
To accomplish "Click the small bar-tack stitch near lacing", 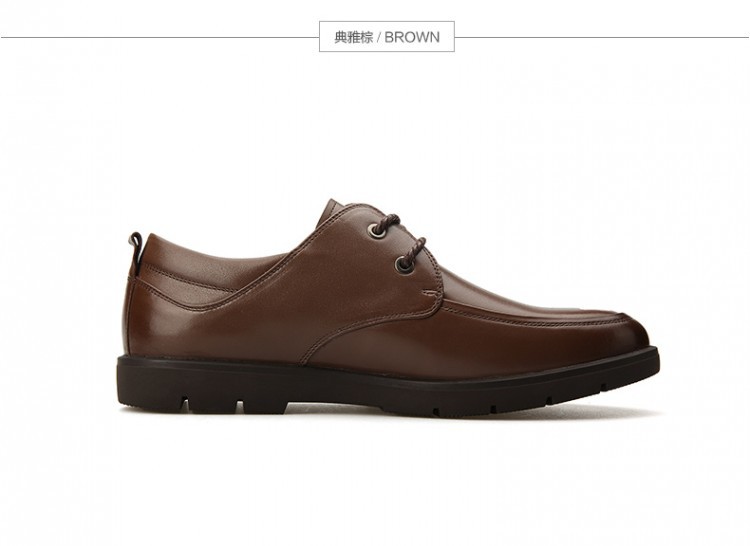I will point(429,291).
